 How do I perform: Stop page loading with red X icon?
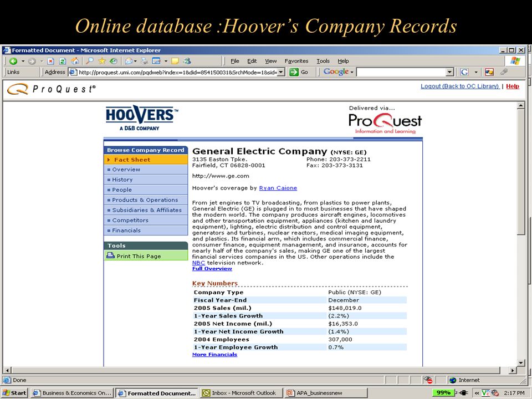coord(50,61)
